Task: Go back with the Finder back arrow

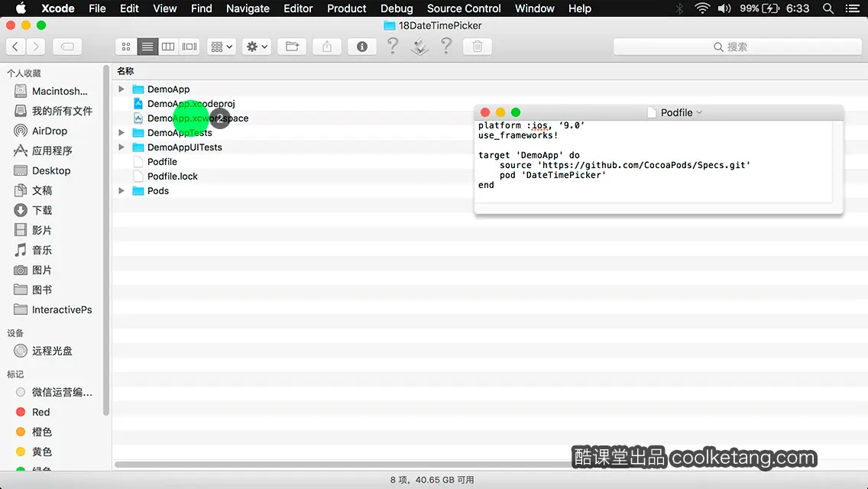Action: tap(15, 47)
